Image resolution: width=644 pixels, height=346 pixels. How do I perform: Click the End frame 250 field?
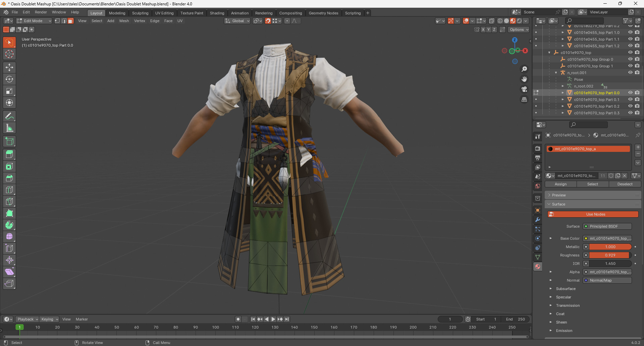pos(516,319)
